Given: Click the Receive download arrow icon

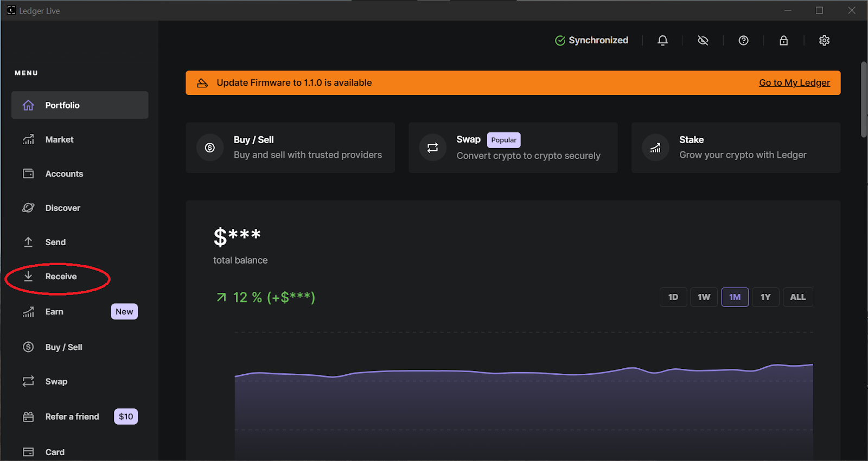Looking at the screenshot, I should pyautogui.click(x=28, y=276).
